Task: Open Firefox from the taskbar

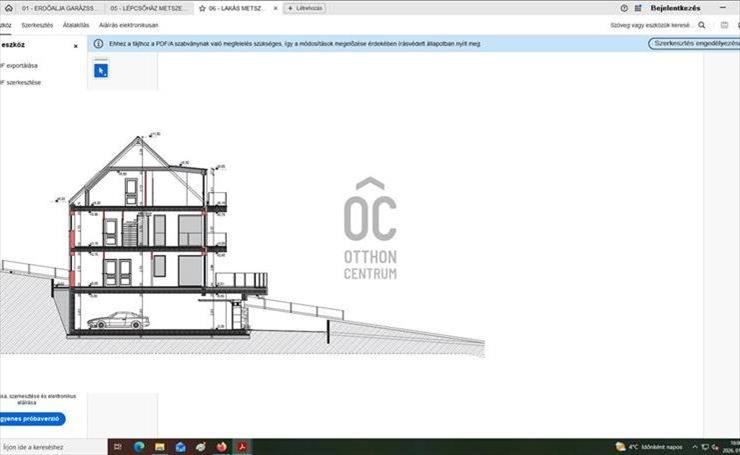Action: 221,447
